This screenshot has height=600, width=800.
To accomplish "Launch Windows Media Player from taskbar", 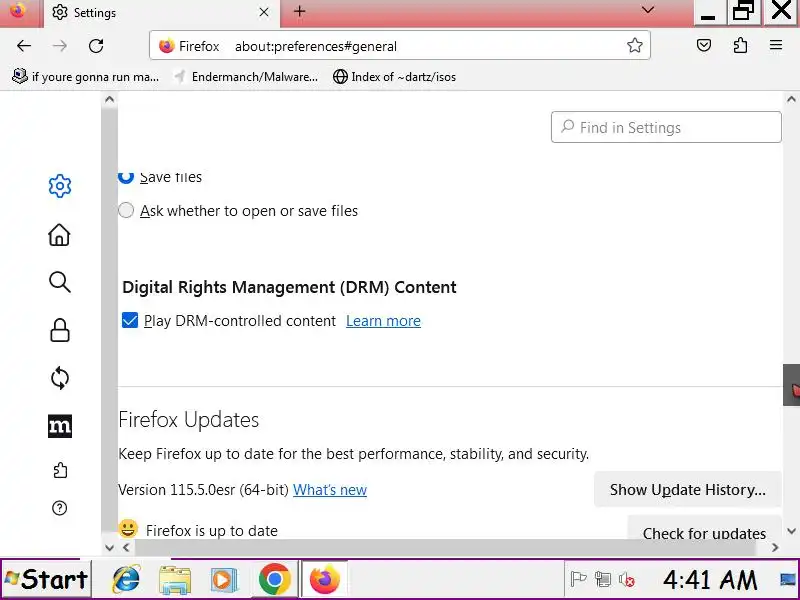I will point(224,580).
